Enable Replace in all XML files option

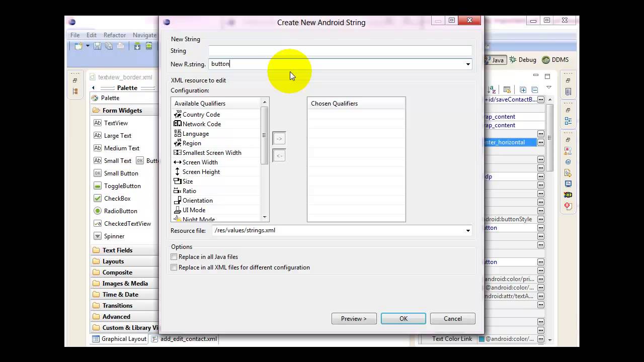[x=174, y=267]
